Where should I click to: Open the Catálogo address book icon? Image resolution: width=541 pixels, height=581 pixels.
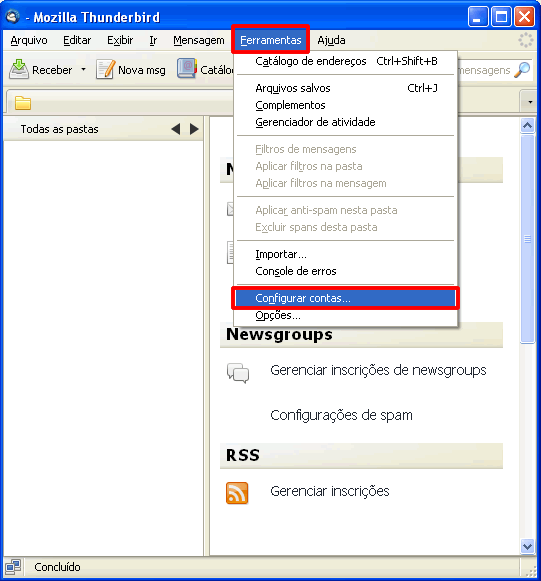click(x=187, y=68)
